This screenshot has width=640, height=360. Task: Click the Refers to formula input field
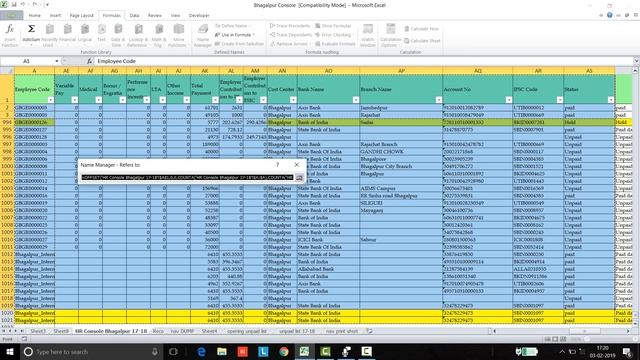click(187, 178)
